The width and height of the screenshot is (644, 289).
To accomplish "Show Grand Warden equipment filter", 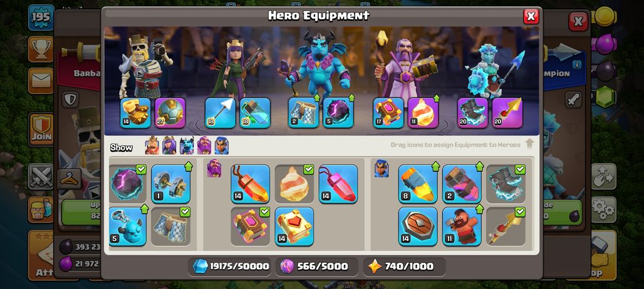I will (x=204, y=146).
